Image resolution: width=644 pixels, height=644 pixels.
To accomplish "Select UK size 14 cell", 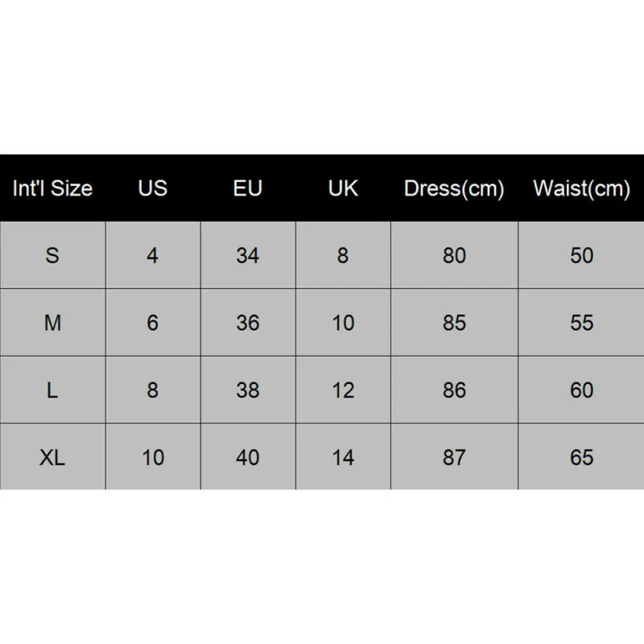I will pyautogui.click(x=343, y=457).
